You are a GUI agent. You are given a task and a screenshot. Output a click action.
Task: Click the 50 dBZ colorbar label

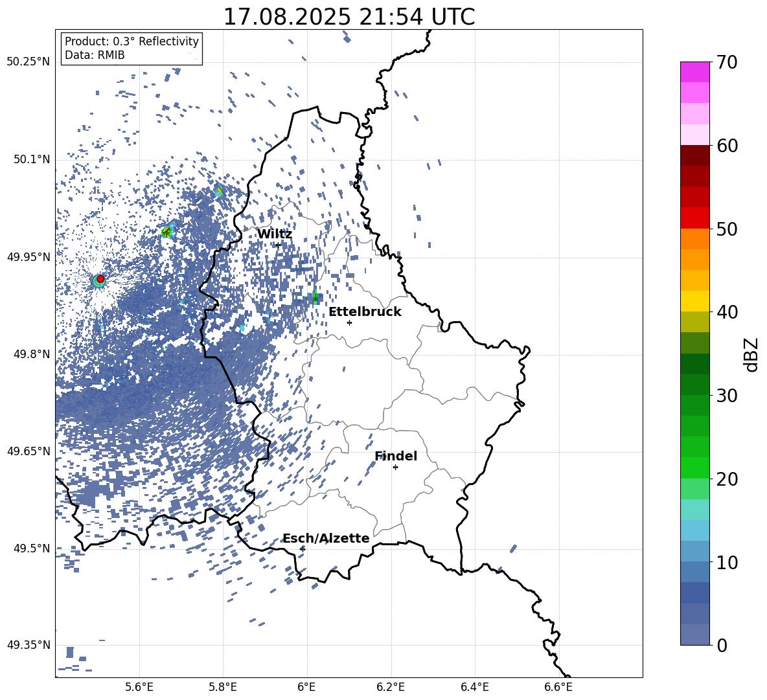(x=727, y=229)
